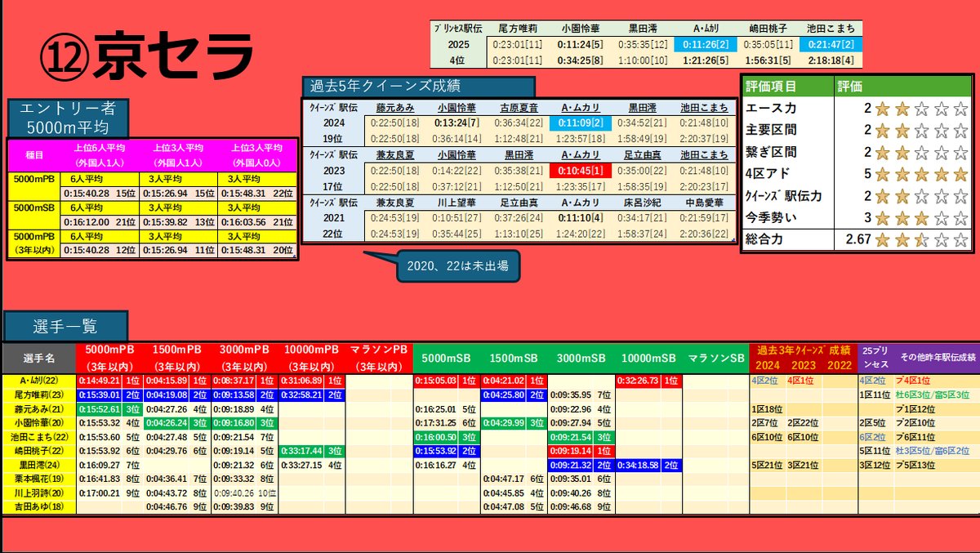980x553 pixels.
Task: Click the 0:31:06.89 10000mPB cell
Action: click(x=301, y=381)
